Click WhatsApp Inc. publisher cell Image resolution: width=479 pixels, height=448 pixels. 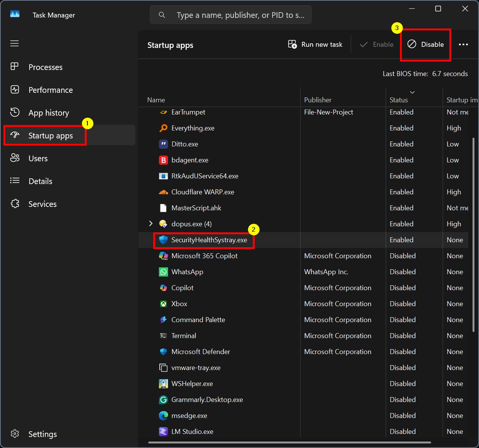pos(326,272)
